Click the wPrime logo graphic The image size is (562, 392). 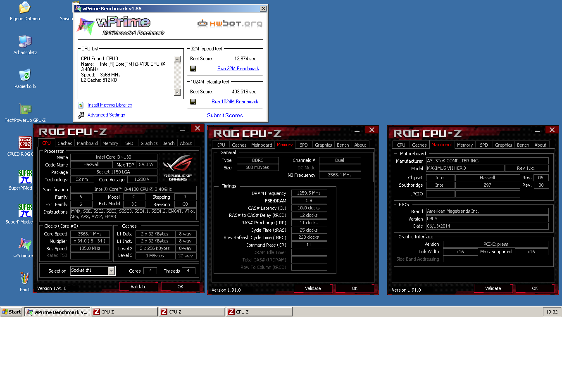coord(120,26)
